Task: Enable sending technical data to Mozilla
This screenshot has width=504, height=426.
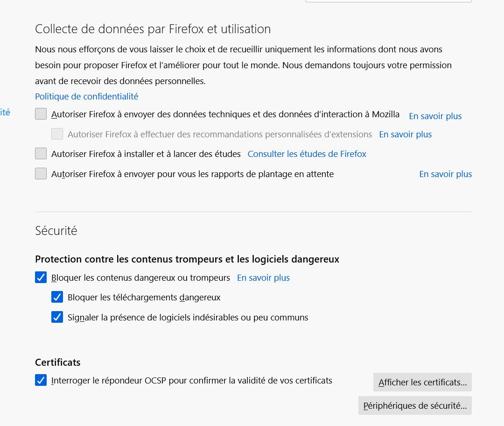Action: click(x=41, y=114)
